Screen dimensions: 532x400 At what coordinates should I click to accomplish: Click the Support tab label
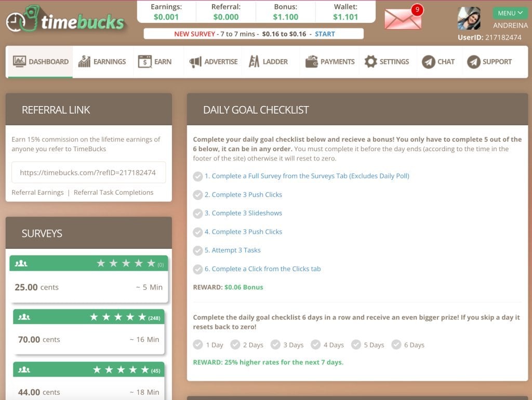497,62
